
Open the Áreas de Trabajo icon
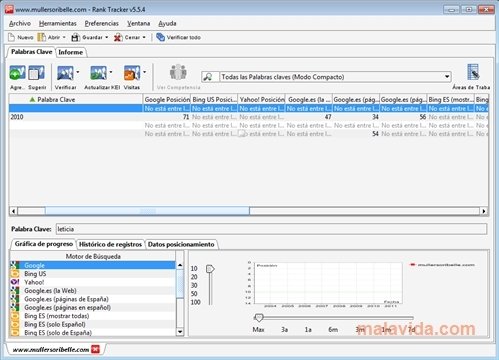tap(473, 72)
